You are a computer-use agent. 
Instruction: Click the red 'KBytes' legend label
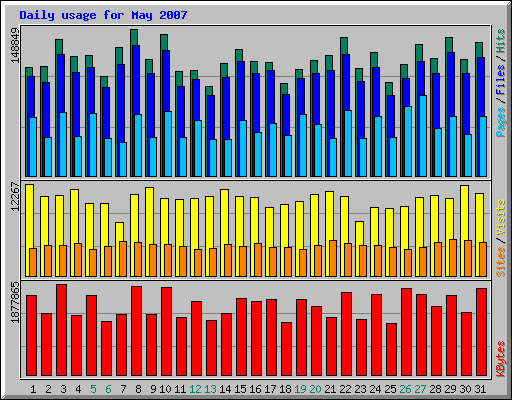tap(501, 359)
